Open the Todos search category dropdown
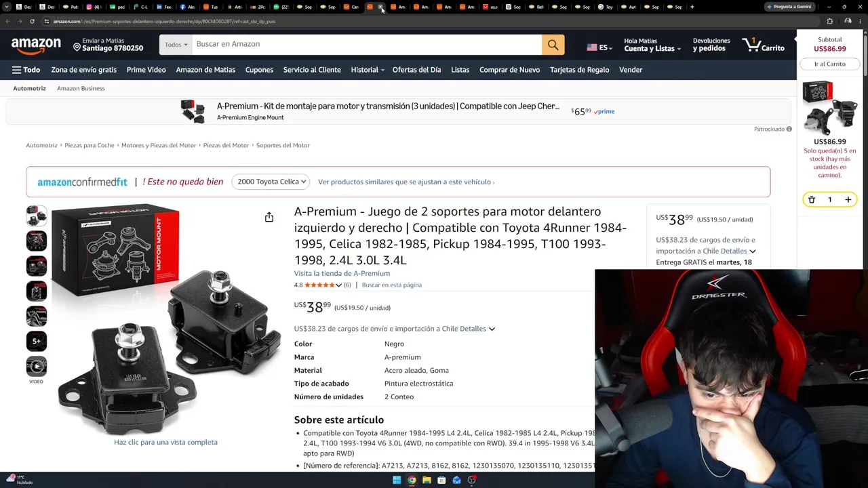Image resolution: width=868 pixels, height=488 pixels. pos(176,45)
